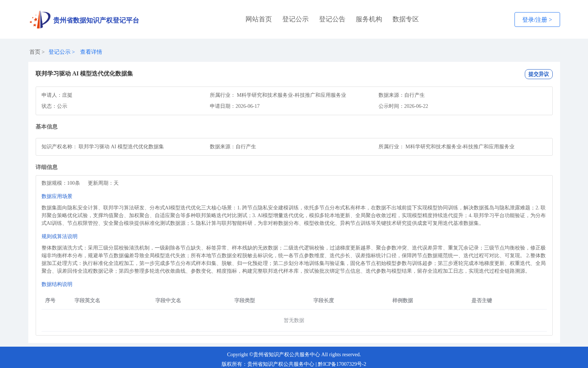Screen dimensions: 588x368
Task: Click the status text 状态：公示
Action: [x=54, y=106]
